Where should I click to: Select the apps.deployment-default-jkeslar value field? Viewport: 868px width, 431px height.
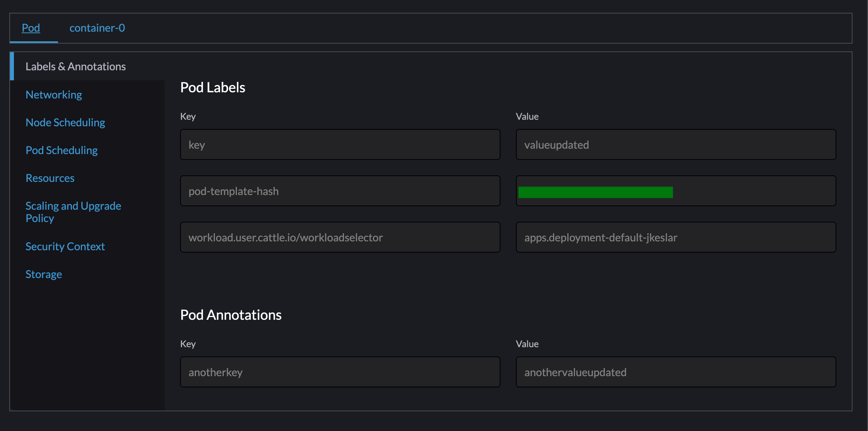676,237
